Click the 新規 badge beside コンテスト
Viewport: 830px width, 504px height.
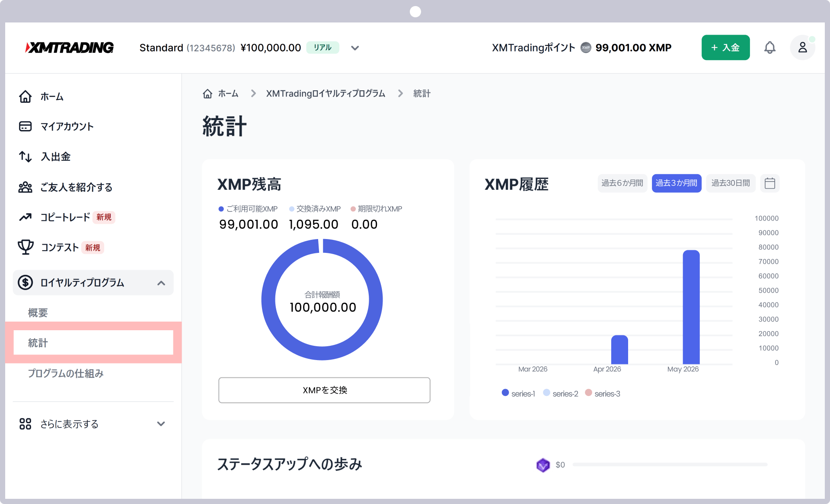93,247
